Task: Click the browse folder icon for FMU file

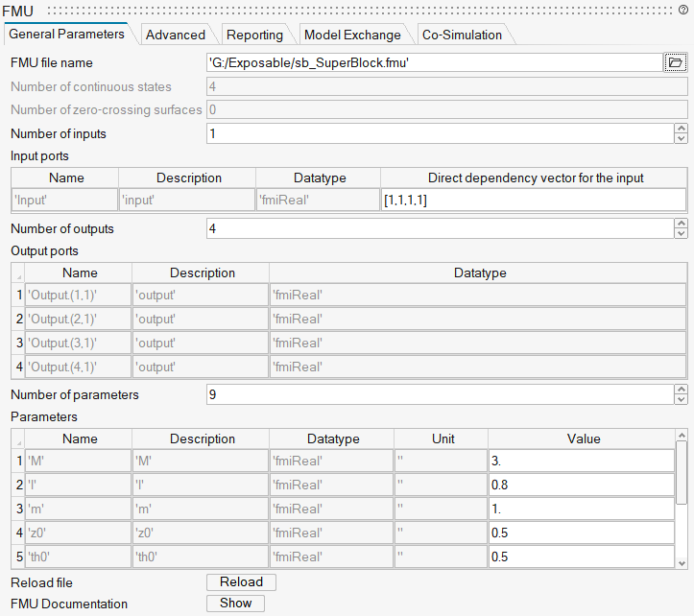Action: click(675, 62)
